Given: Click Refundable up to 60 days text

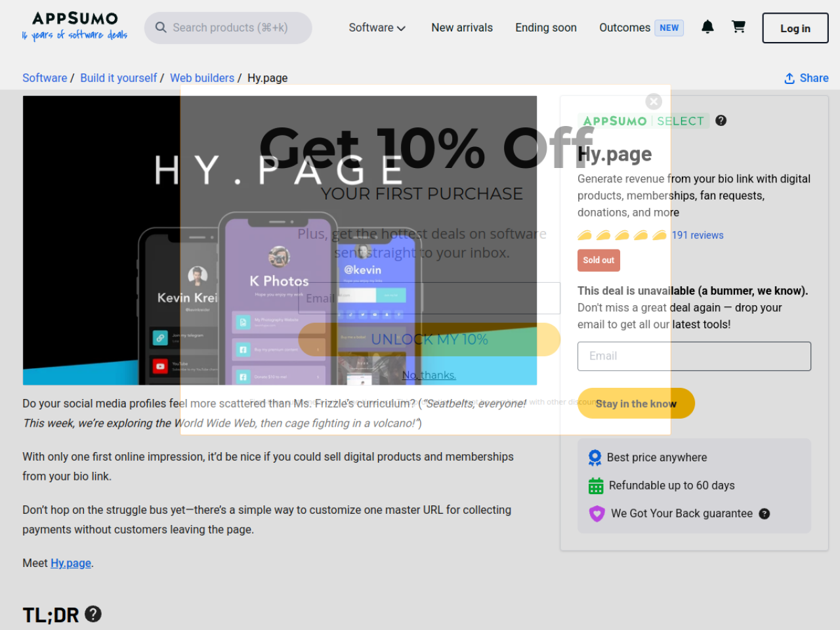Looking at the screenshot, I should (x=672, y=486).
